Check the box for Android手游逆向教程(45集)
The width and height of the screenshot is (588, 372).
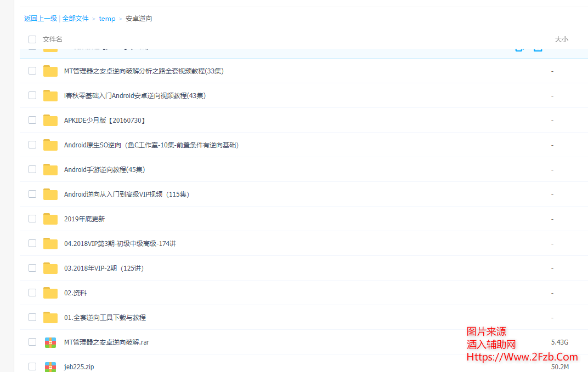coord(32,169)
